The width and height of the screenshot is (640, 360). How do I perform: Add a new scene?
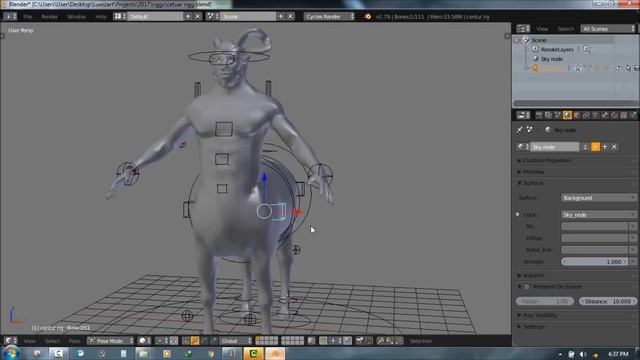[x=281, y=16]
